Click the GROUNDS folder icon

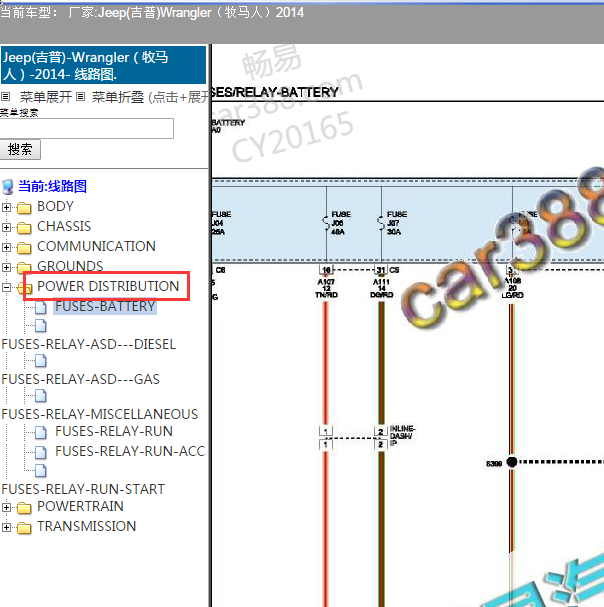24,267
